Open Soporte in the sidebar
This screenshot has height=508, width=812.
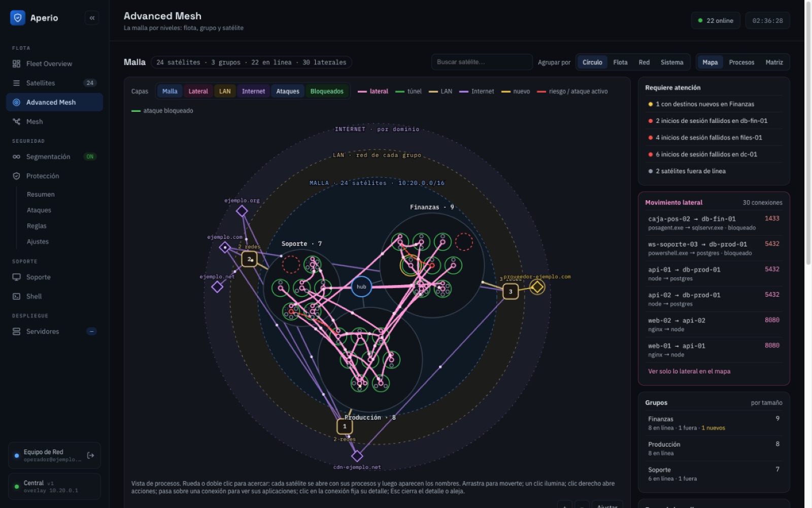click(54, 277)
